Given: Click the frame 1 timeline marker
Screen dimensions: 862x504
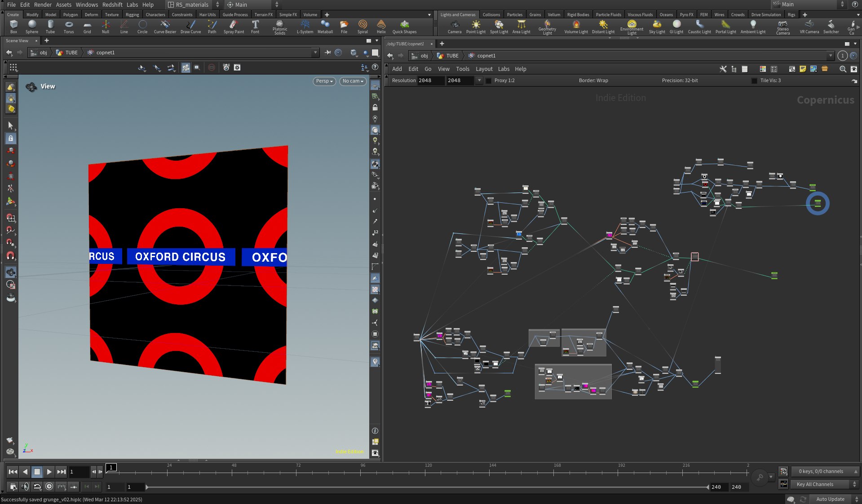Looking at the screenshot, I should (x=111, y=468).
